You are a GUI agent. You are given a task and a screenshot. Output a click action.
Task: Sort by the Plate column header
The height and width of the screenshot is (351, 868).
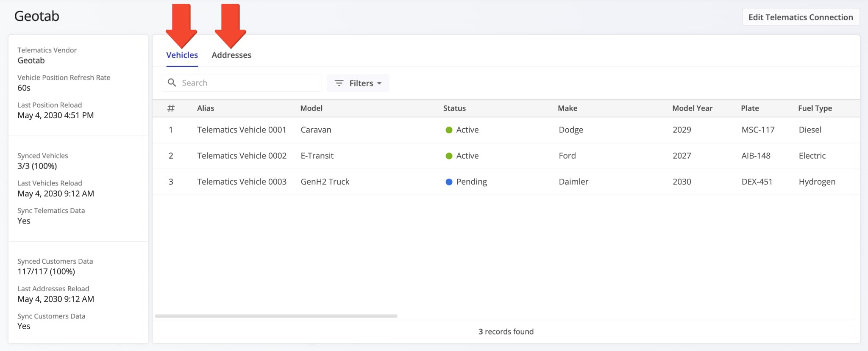(750, 108)
